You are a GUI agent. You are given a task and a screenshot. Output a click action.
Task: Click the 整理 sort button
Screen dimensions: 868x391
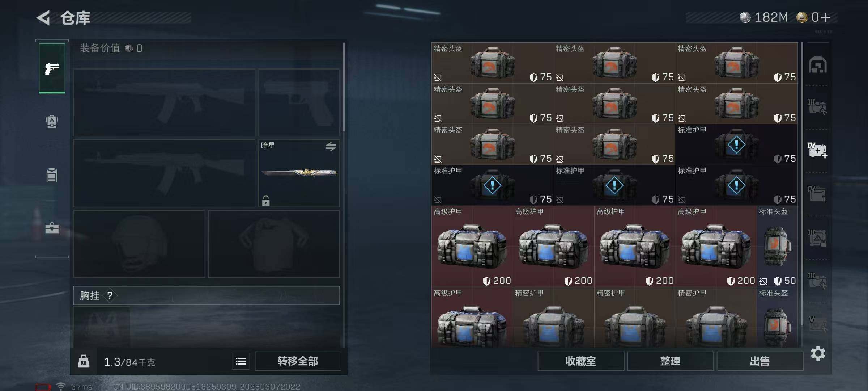[670, 361]
